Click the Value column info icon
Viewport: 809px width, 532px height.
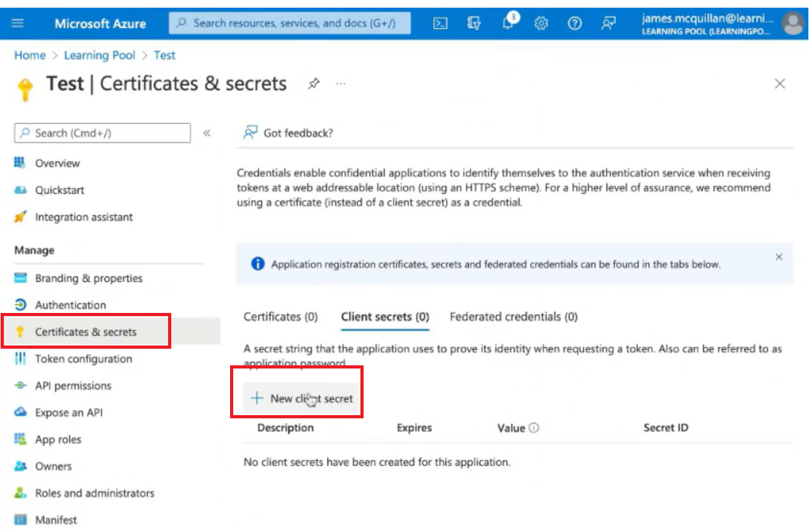click(x=534, y=428)
